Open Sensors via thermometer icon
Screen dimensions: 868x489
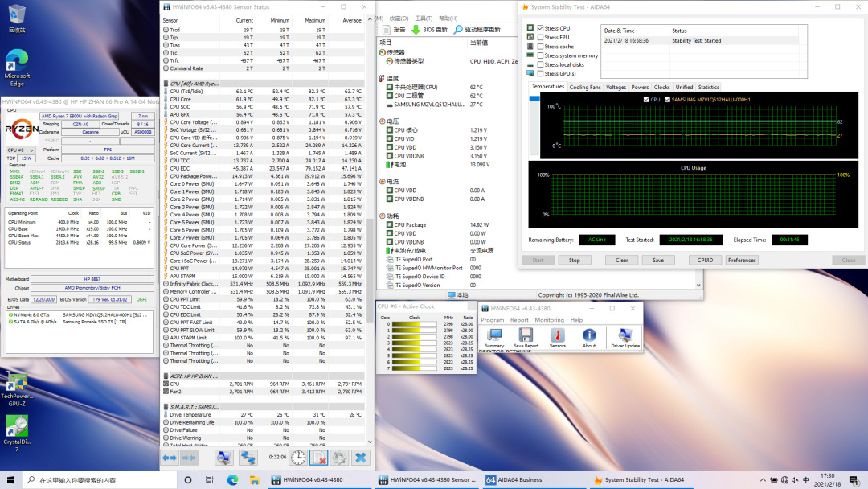point(557,335)
